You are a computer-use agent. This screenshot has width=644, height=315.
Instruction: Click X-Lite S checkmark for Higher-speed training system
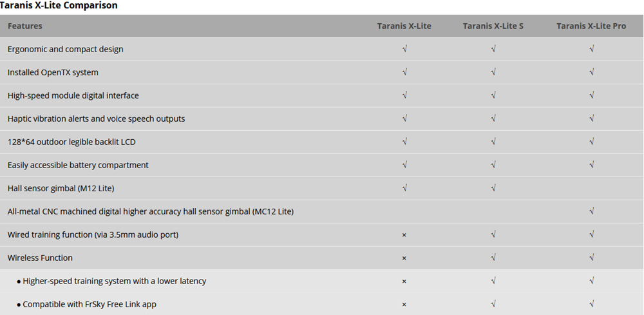tap(493, 281)
